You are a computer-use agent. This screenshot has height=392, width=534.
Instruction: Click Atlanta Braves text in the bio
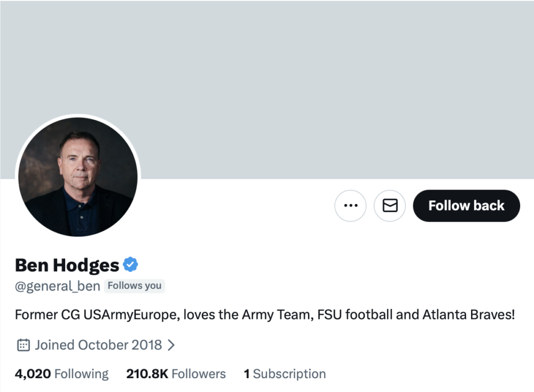[468, 315]
